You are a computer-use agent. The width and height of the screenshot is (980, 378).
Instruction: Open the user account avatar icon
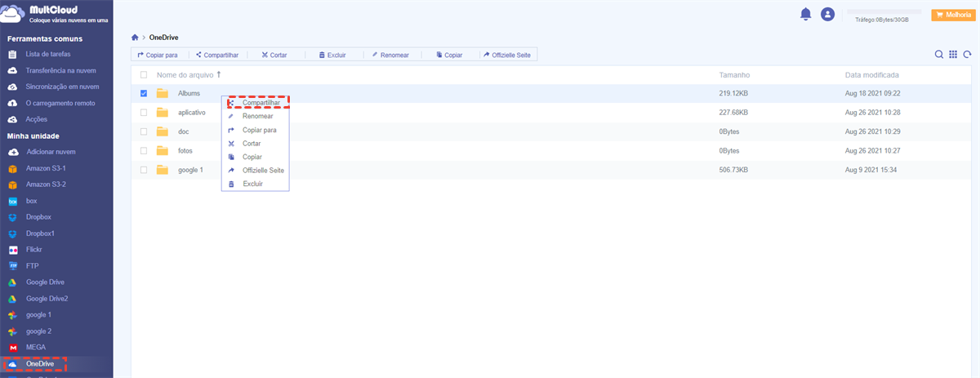[x=828, y=14]
